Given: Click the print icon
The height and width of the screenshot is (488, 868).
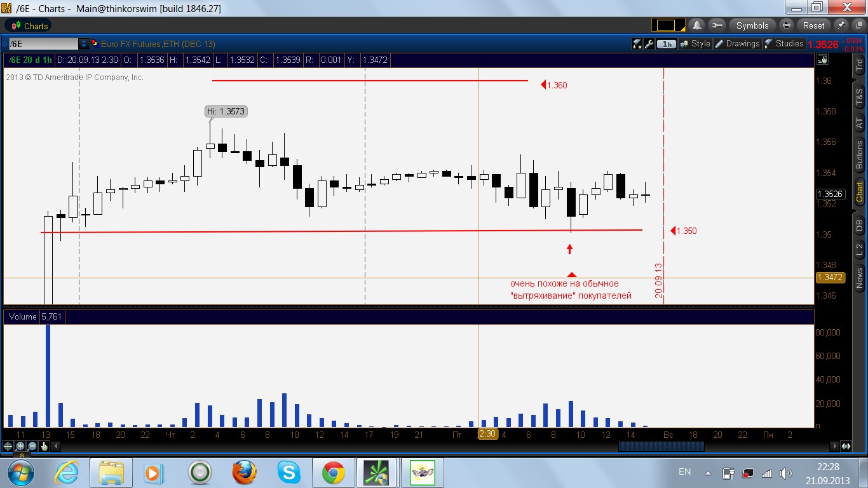Looking at the screenshot, I should (x=787, y=25).
